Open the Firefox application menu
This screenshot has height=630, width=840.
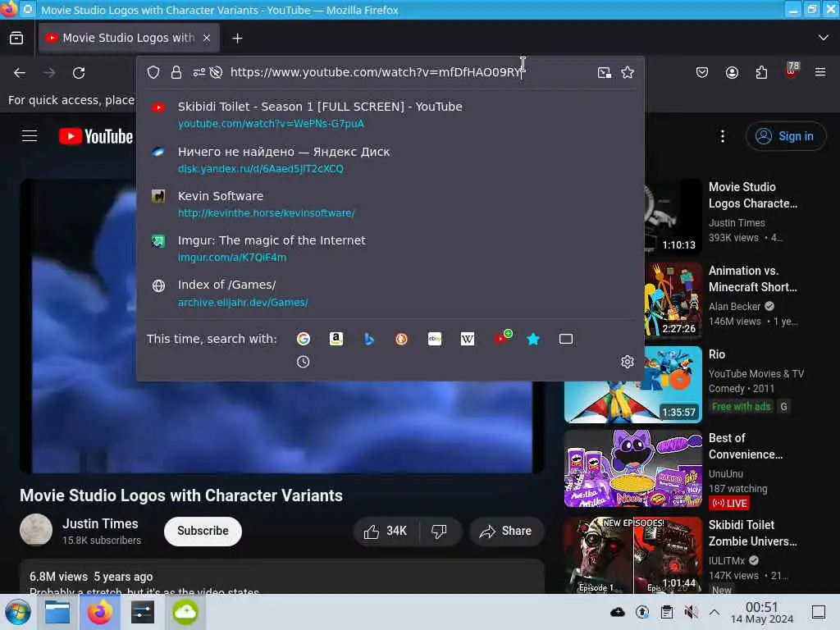[820, 72]
